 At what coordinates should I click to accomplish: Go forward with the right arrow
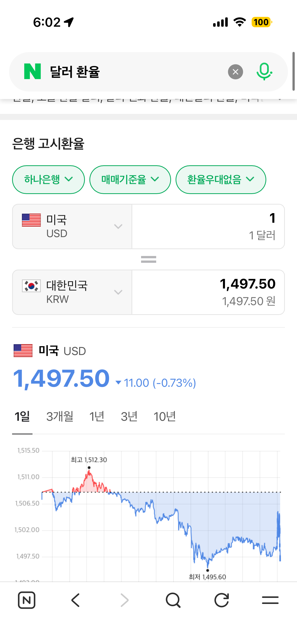coord(124,600)
